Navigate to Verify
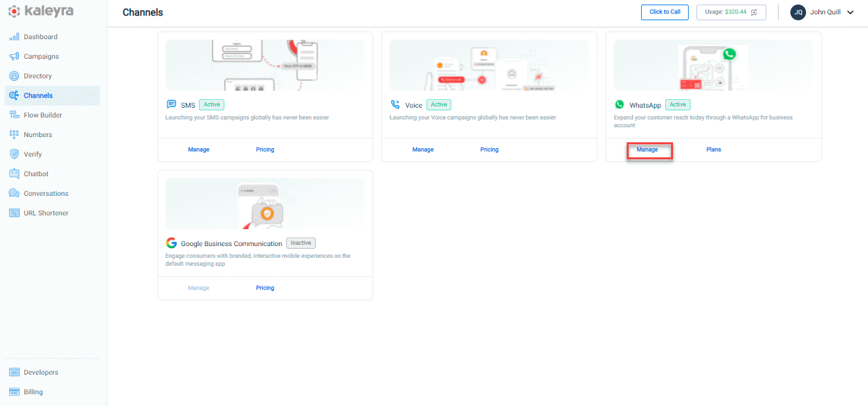 pyautogui.click(x=33, y=154)
